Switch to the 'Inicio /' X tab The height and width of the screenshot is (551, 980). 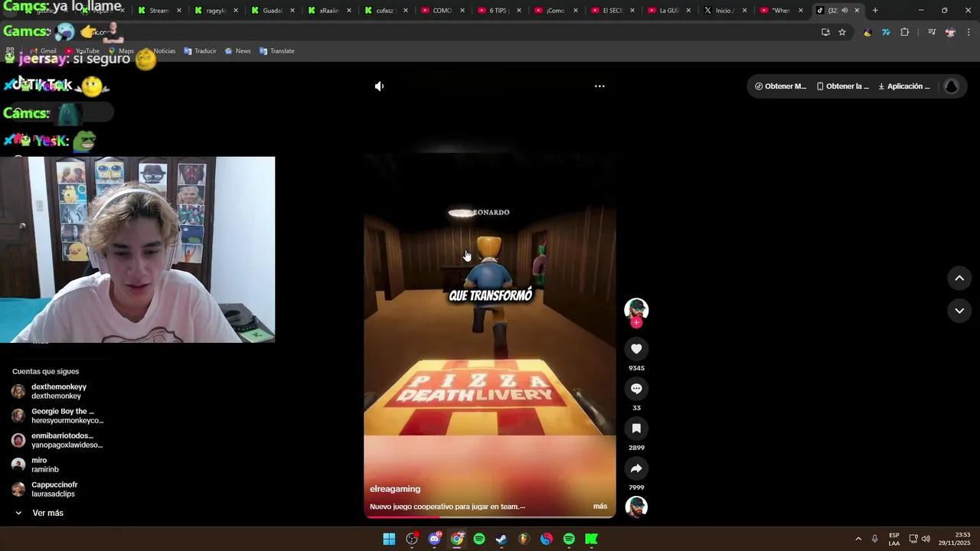point(724,11)
